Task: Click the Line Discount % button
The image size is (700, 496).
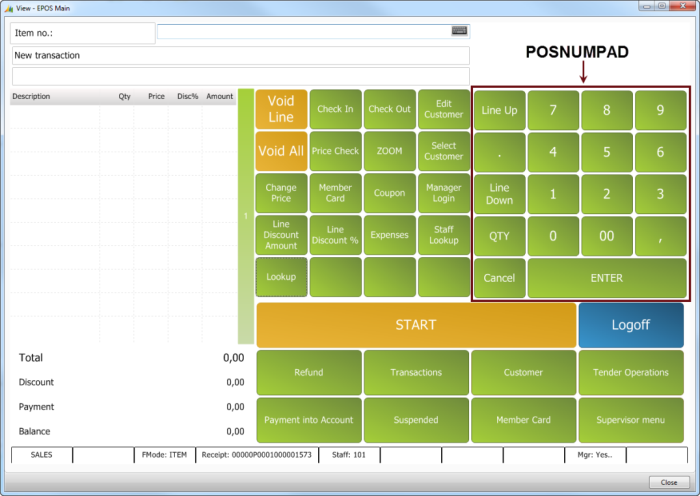Action: point(335,235)
